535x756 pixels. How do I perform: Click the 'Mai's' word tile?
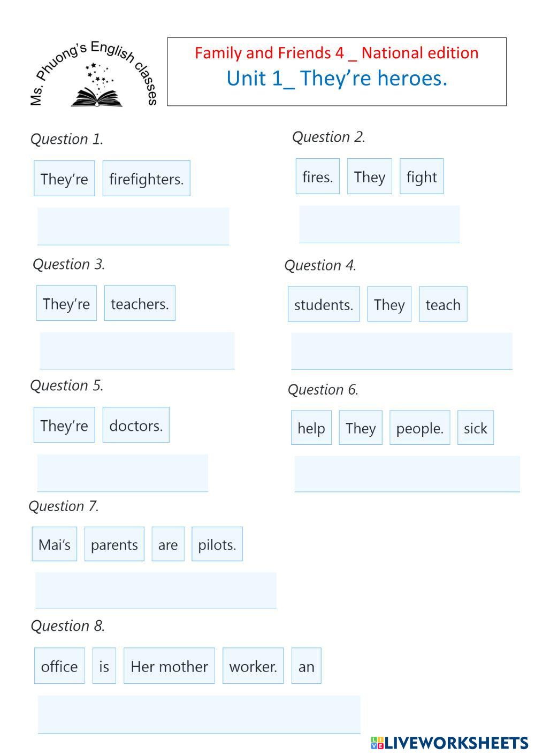(55, 544)
